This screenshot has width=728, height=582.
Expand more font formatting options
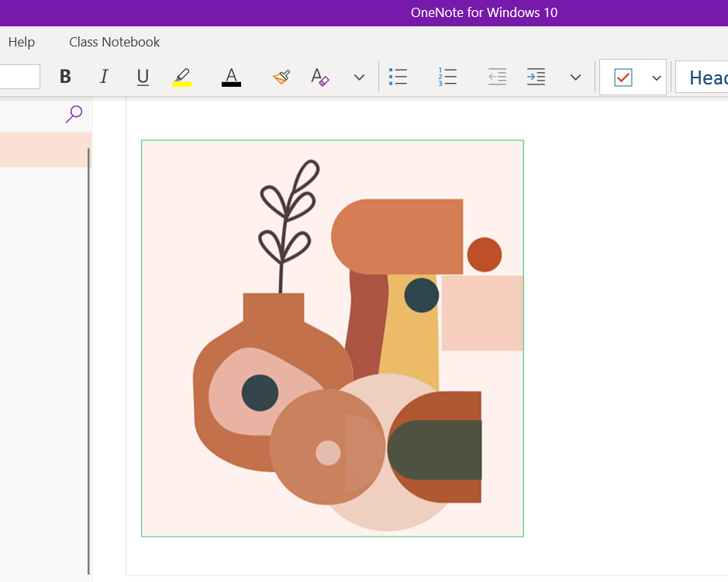tap(359, 77)
